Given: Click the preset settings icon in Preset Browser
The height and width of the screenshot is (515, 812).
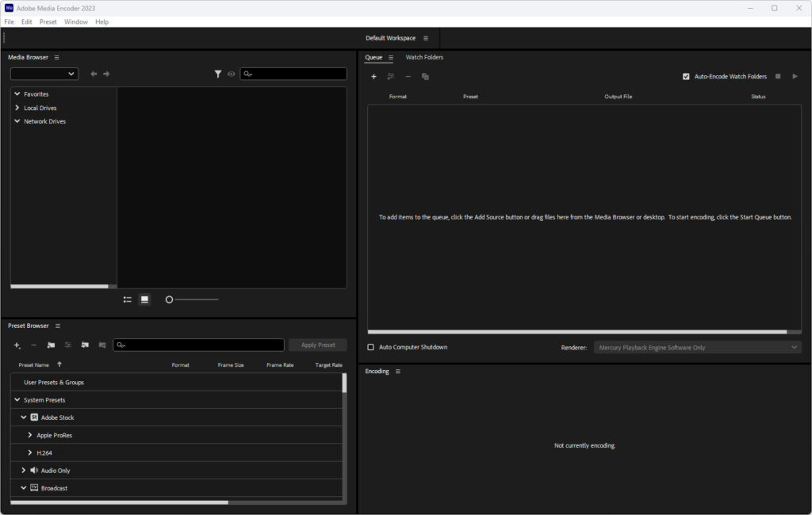Looking at the screenshot, I should tap(68, 345).
